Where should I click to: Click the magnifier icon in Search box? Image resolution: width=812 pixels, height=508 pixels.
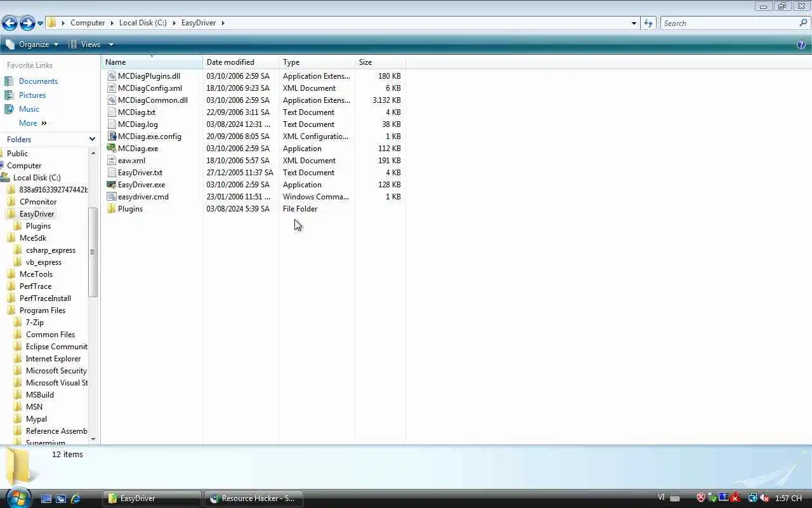click(x=804, y=23)
